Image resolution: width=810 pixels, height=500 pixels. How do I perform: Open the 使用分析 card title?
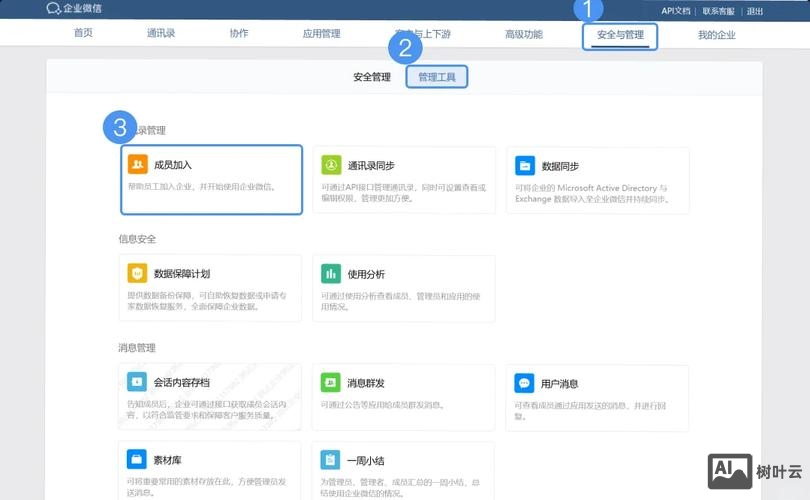tap(366, 274)
